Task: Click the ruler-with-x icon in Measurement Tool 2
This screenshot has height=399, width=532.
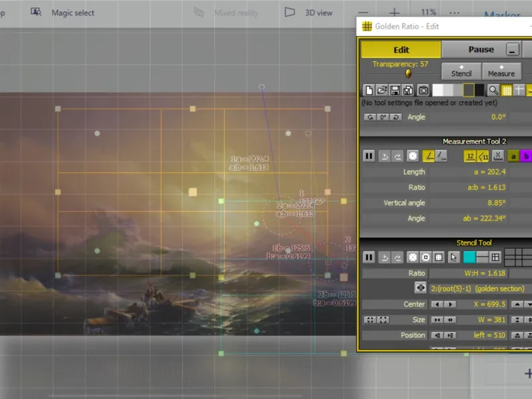Action: 497,156
